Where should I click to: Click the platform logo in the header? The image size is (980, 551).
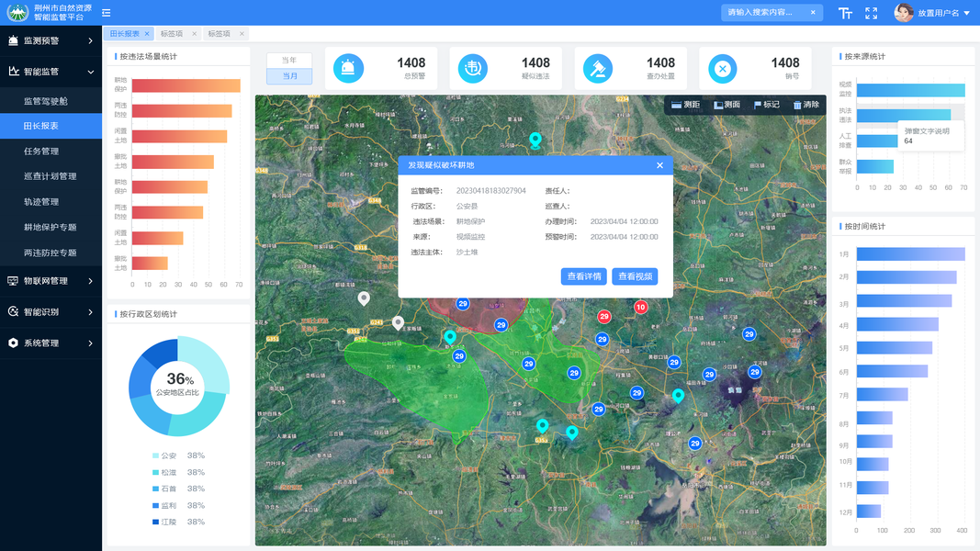[18, 12]
